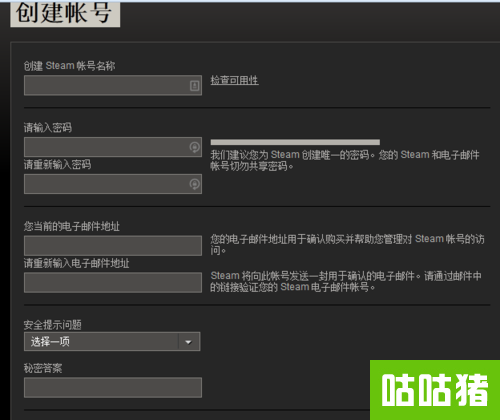The image size is (500, 420).
Task: Open the 选择一项 security question dropdown
Action: 112,342
